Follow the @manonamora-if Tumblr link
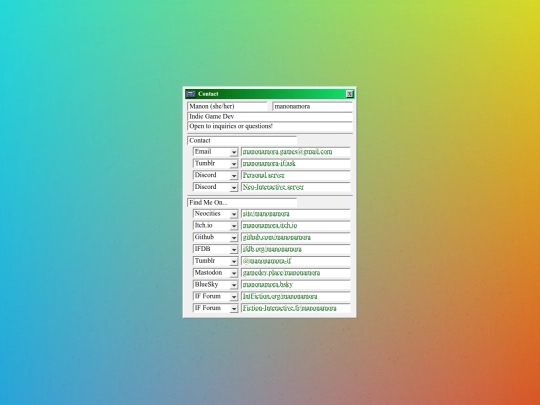The width and height of the screenshot is (540, 405). click(267, 261)
